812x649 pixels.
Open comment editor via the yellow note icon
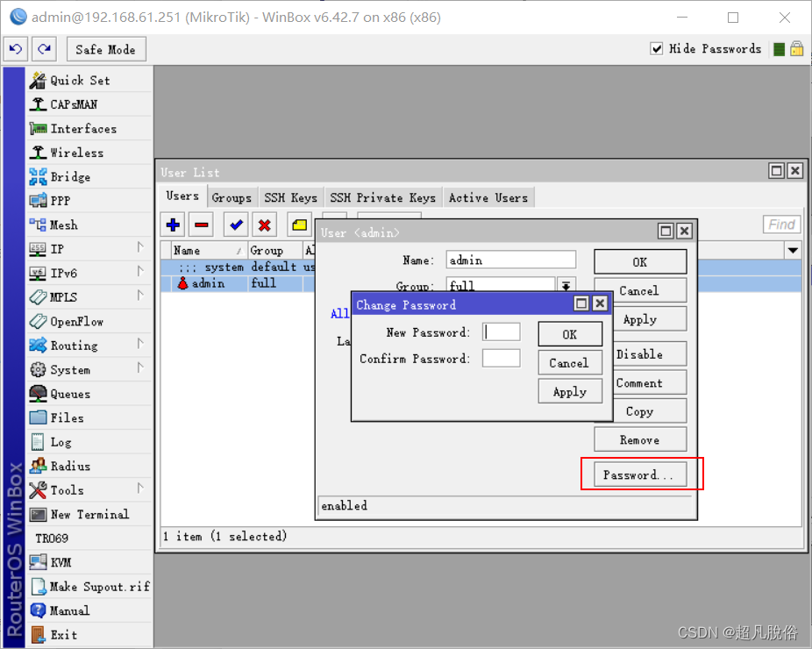pos(298,225)
